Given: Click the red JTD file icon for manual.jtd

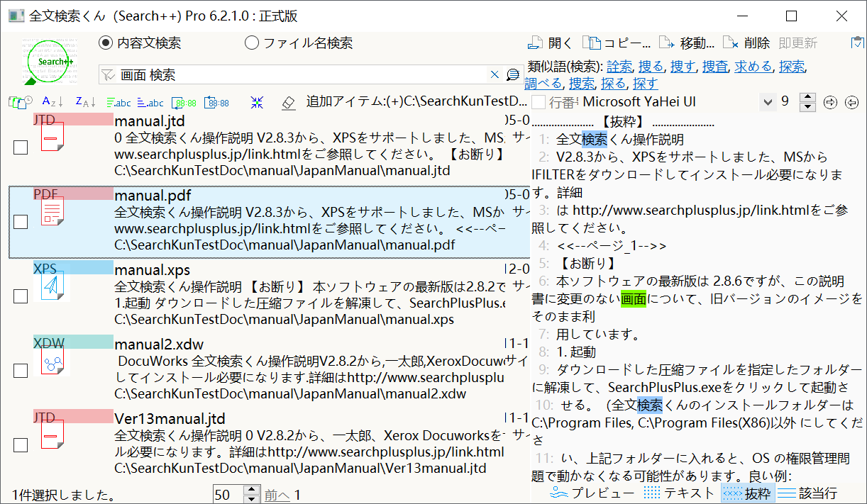Looking at the screenshot, I should tap(53, 138).
